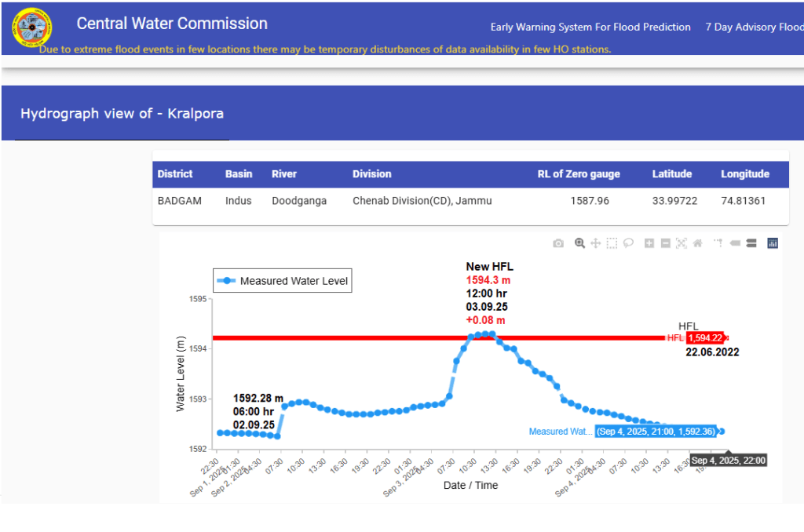Open the Plotly logo link icon
804x532 pixels.
[773, 243]
